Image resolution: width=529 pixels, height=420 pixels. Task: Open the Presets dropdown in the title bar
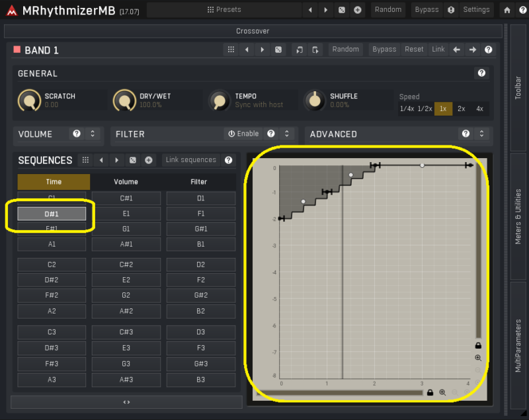(224, 10)
